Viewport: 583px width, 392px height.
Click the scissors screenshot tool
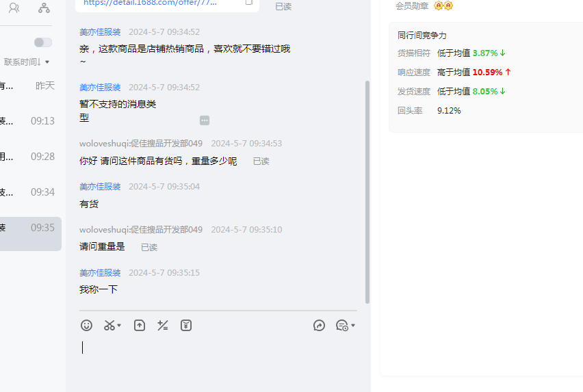coord(109,326)
